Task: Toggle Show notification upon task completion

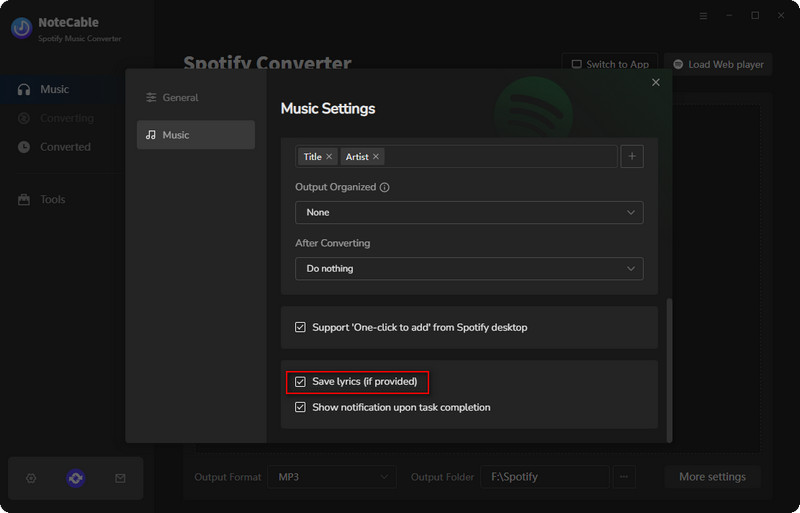Action: pos(300,407)
